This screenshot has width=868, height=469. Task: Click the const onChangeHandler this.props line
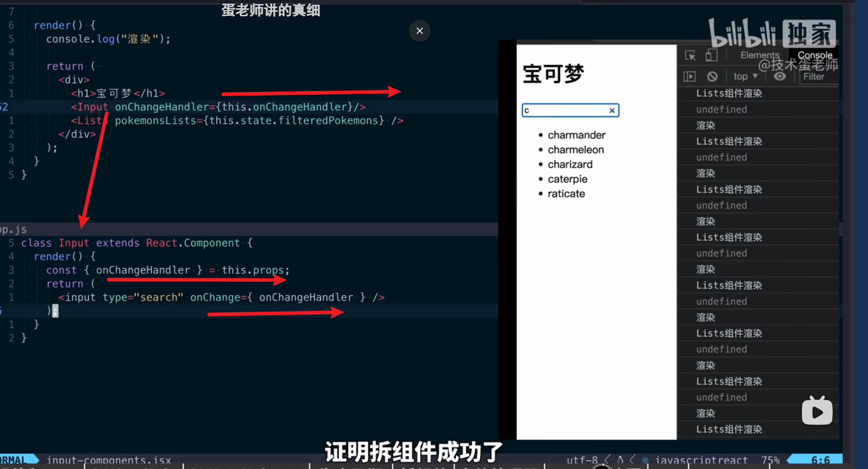point(168,270)
